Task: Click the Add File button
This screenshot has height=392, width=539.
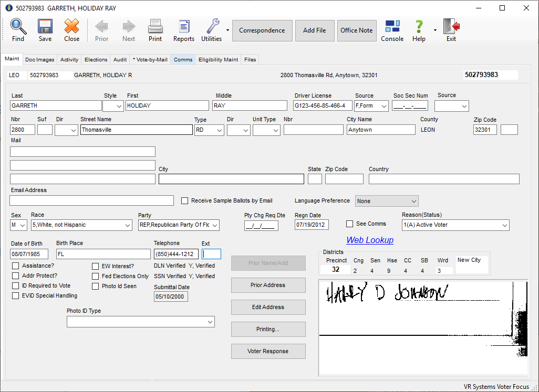Action: coord(315,30)
